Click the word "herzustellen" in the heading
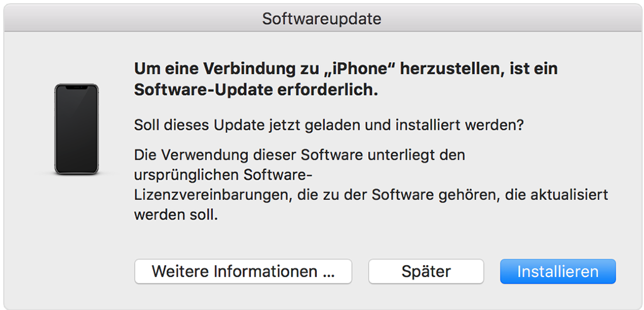The image size is (644, 310). 452,68
